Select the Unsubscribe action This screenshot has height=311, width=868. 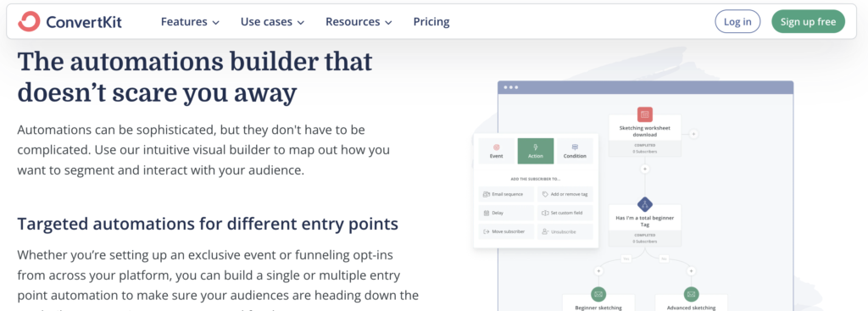click(x=565, y=231)
